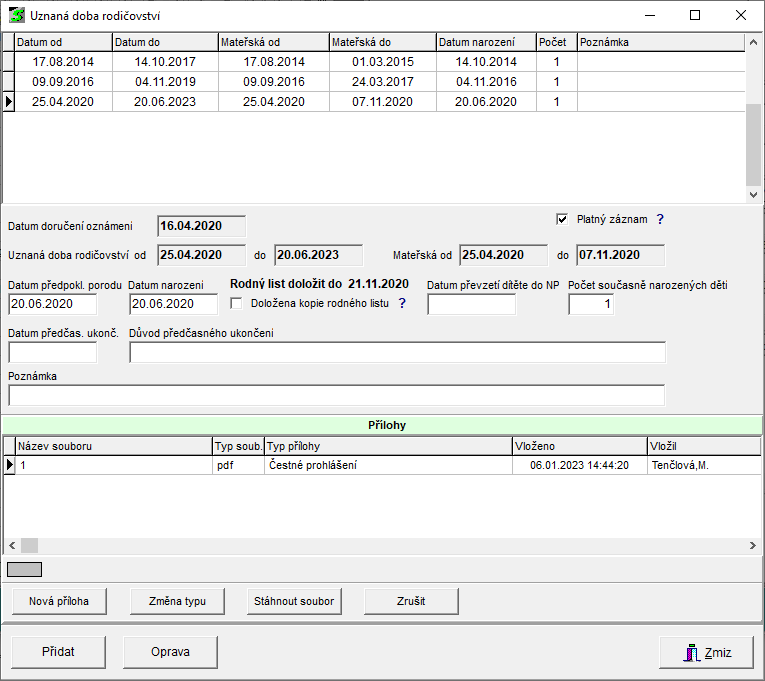Click the Stáhnout soubor button
This screenshot has width=765, height=681.
(x=294, y=601)
